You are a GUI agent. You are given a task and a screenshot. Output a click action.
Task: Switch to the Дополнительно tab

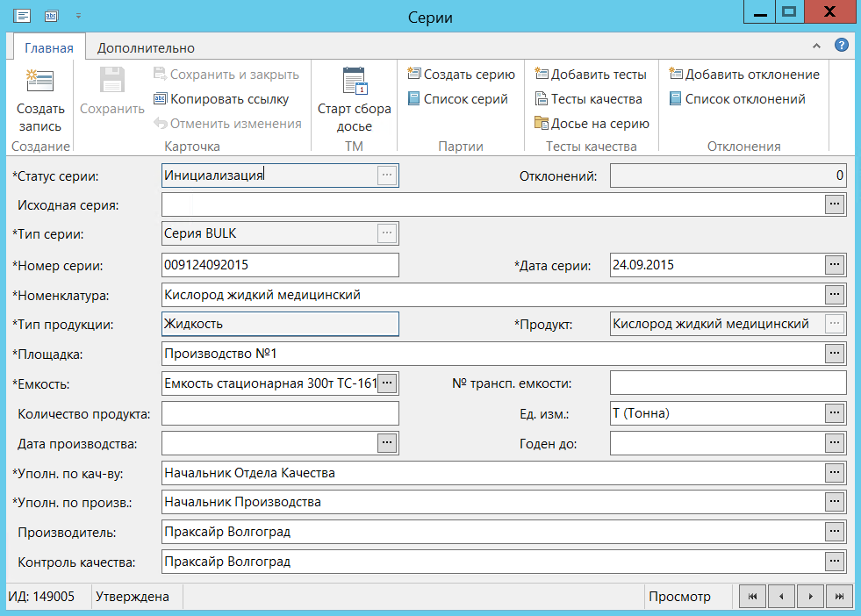[146, 48]
